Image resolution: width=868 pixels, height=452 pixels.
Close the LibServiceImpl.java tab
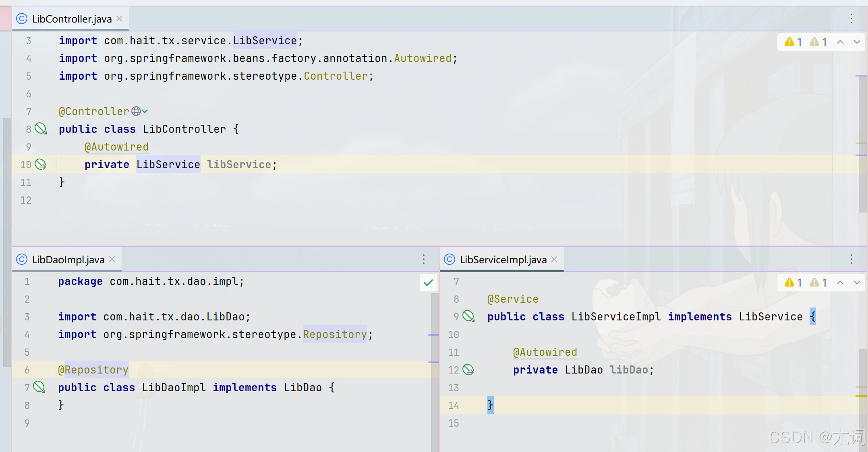[x=555, y=259]
